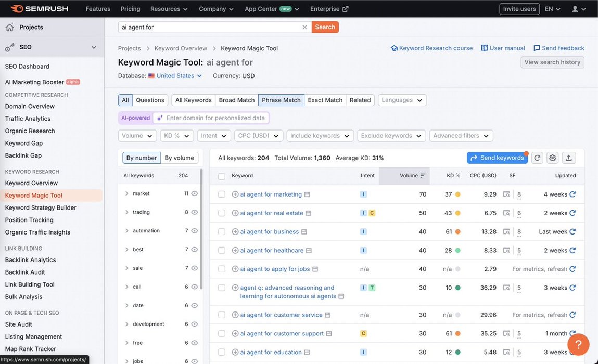The width and height of the screenshot is (598, 364).
Task: Open SERP icon after 'ai agent for marketing'
Action: click(x=307, y=194)
